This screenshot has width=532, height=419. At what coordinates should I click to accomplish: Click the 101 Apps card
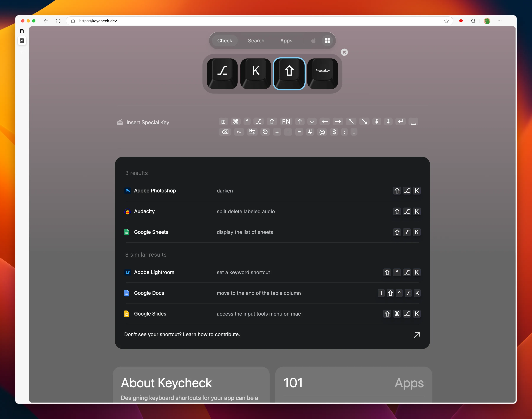[353, 384]
